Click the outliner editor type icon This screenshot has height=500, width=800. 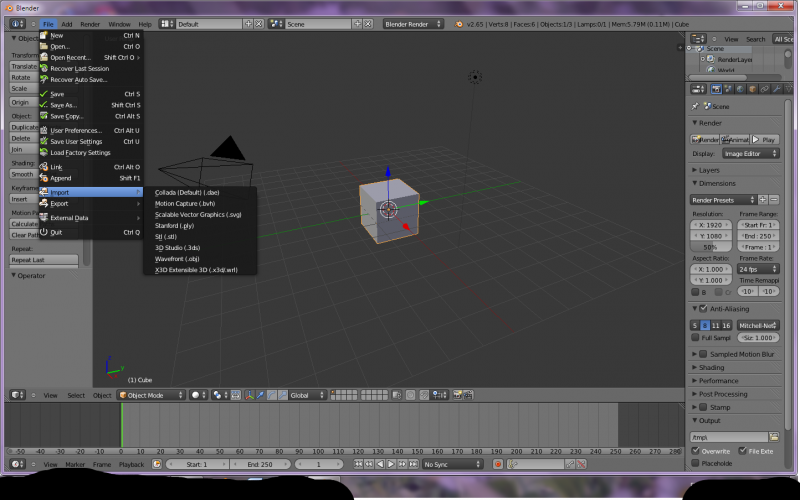tap(698, 39)
